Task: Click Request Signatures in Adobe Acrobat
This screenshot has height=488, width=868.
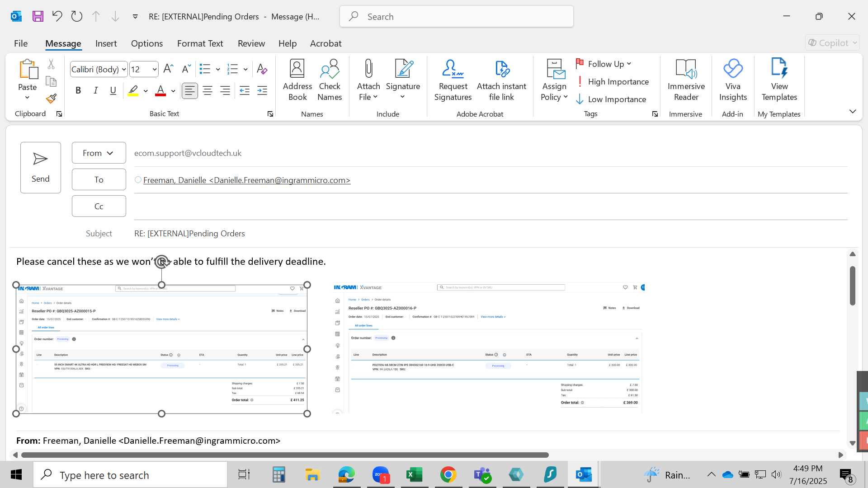Action: point(453,80)
